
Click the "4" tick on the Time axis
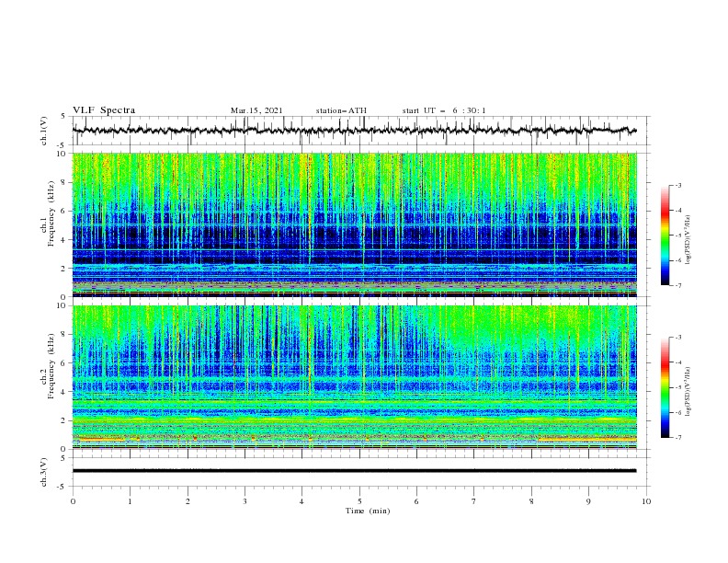coord(302,501)
